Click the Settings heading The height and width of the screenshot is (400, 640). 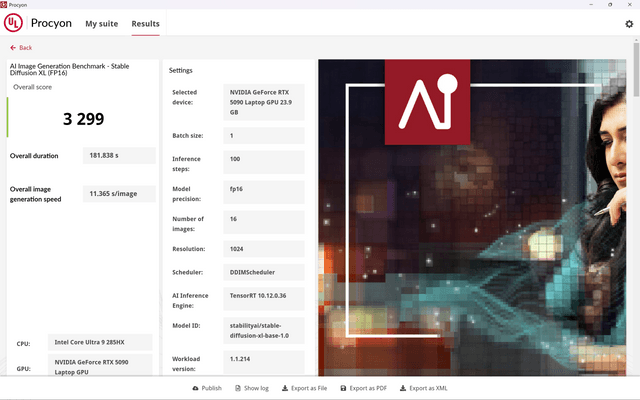tap(180, 70)
